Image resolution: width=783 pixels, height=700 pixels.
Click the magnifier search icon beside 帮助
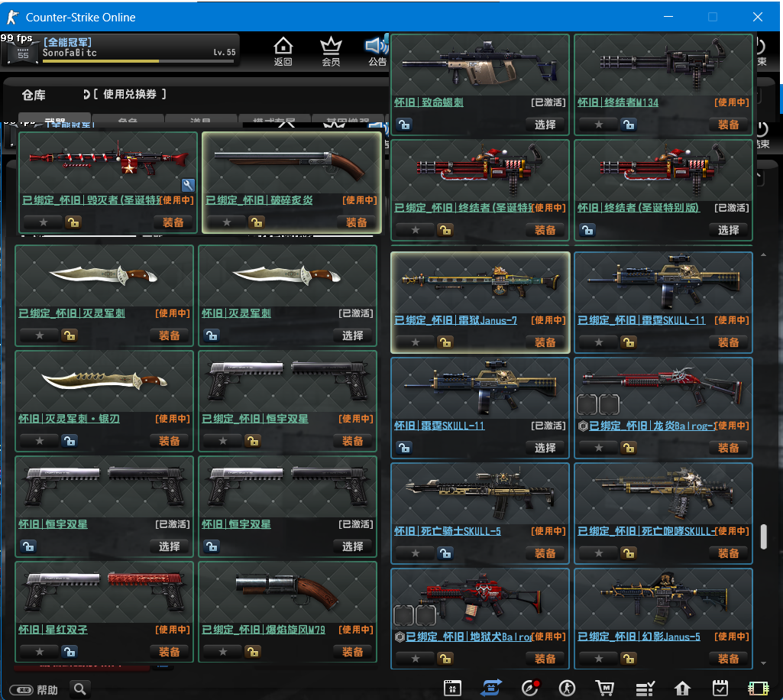click(x=79, y=689)
